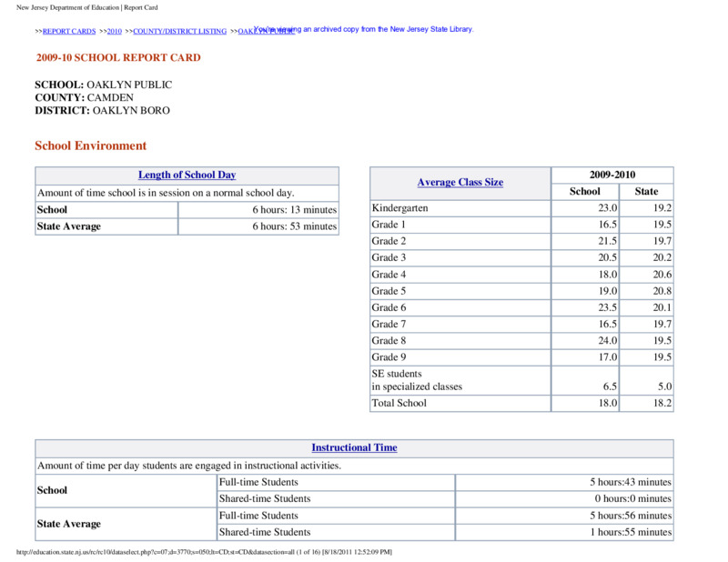
Task: Click the "COUNTY: CAMDEN" line
Action: [x=84, y=97]
